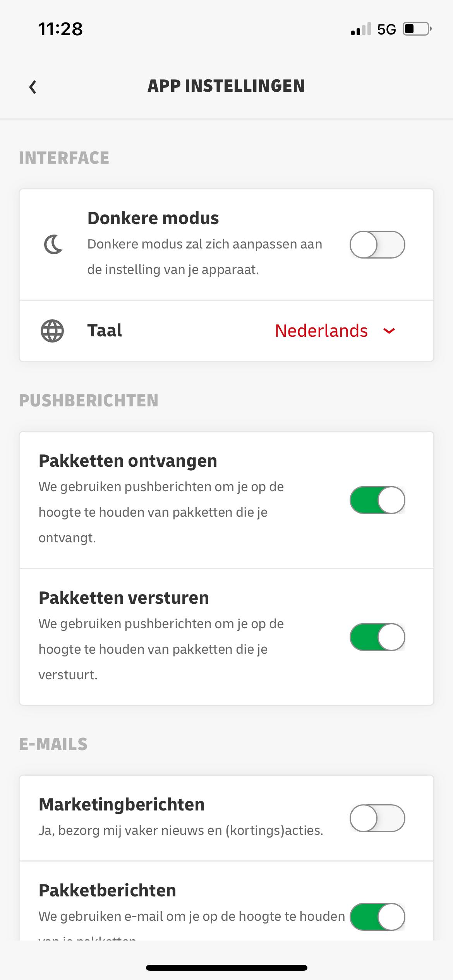
Task: Select the Taal row
Action: tap(105, 331)
